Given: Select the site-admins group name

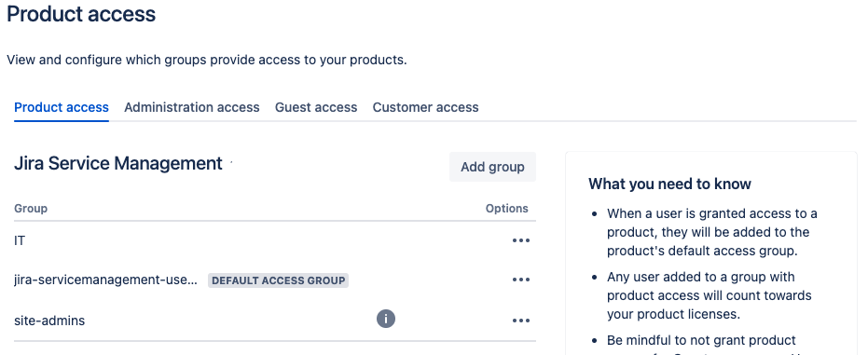Looking at the screenshot, I should click(x=49, y=321).
